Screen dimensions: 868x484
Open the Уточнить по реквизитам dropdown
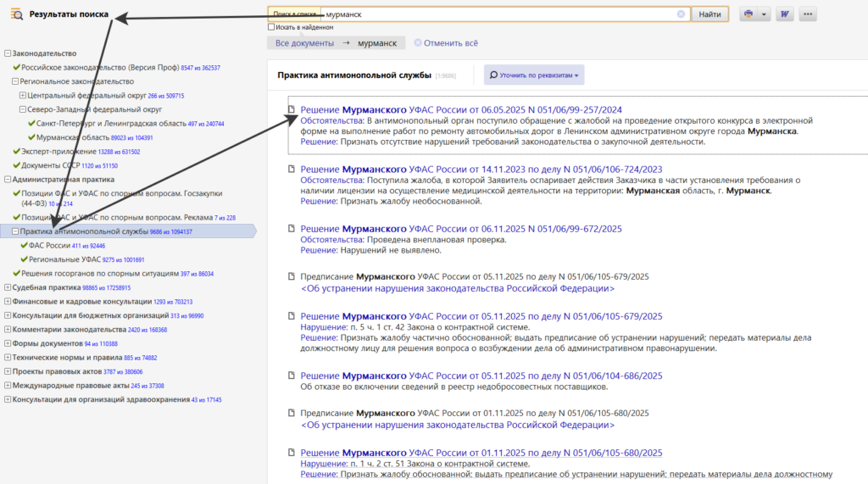click(x=534, y=75)
